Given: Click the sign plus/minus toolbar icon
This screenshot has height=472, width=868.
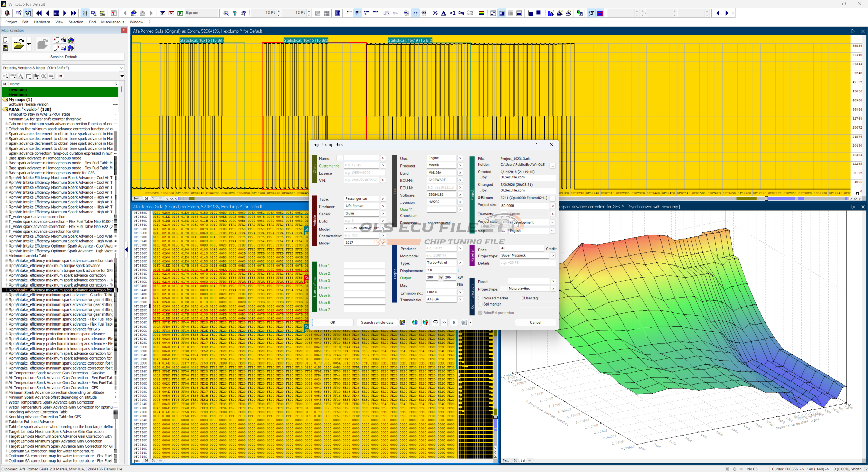Looking at the screenshot, I should click(x=395, y=13).
